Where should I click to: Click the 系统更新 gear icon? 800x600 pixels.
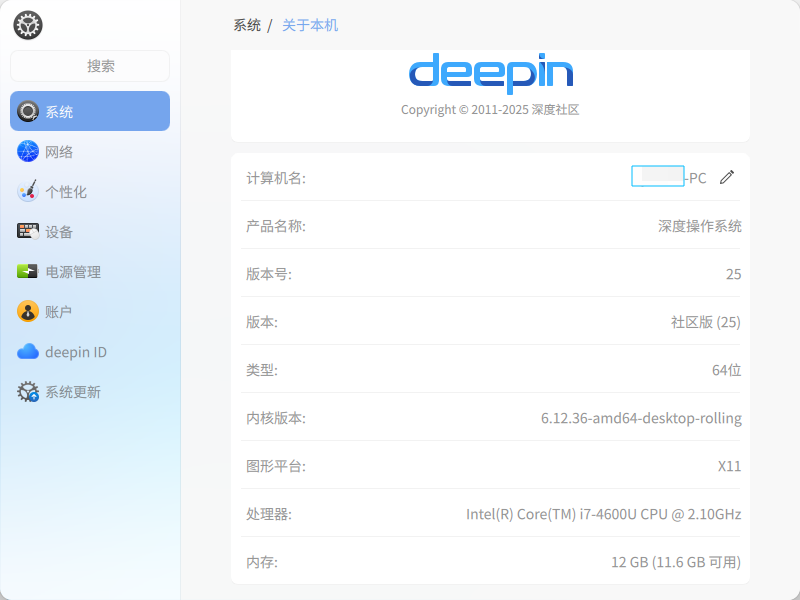tap(28, 392)
